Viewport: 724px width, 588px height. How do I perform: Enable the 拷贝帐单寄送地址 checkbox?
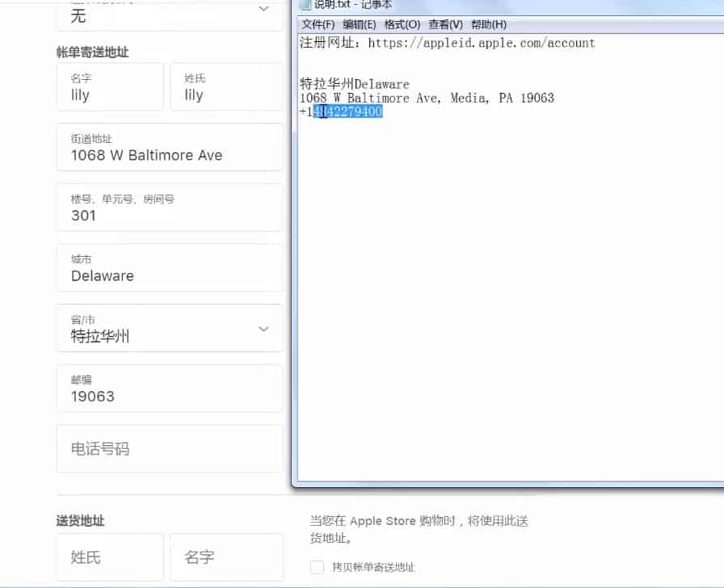pos(317,568)
